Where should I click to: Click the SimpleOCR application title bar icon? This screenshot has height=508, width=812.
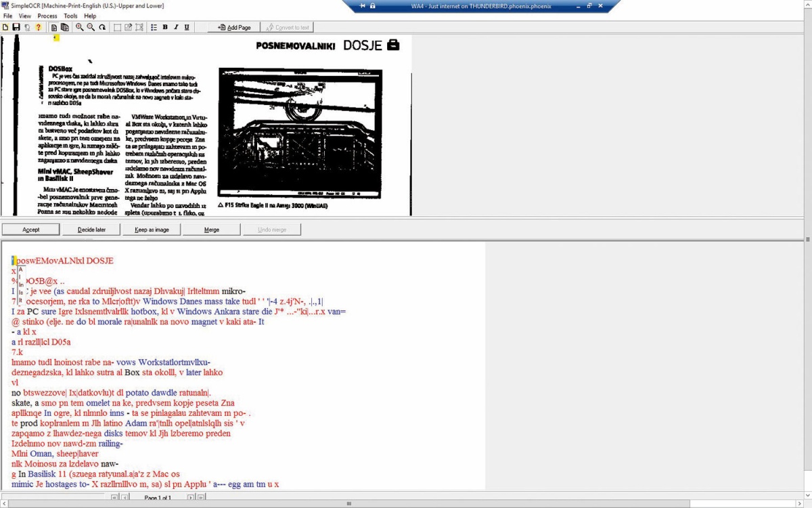(x=5, y=5)
